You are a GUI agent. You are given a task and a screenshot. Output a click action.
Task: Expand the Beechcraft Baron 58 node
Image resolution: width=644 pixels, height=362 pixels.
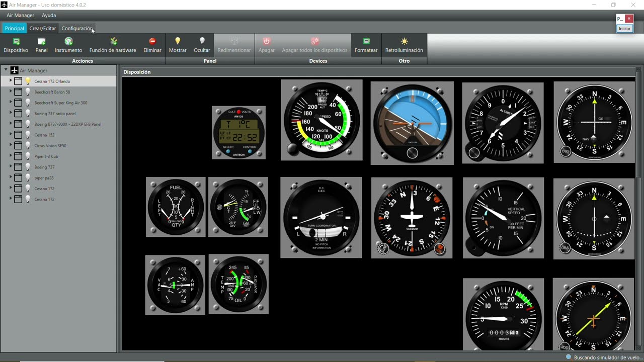pyautogui.click(x=11, y=92)
